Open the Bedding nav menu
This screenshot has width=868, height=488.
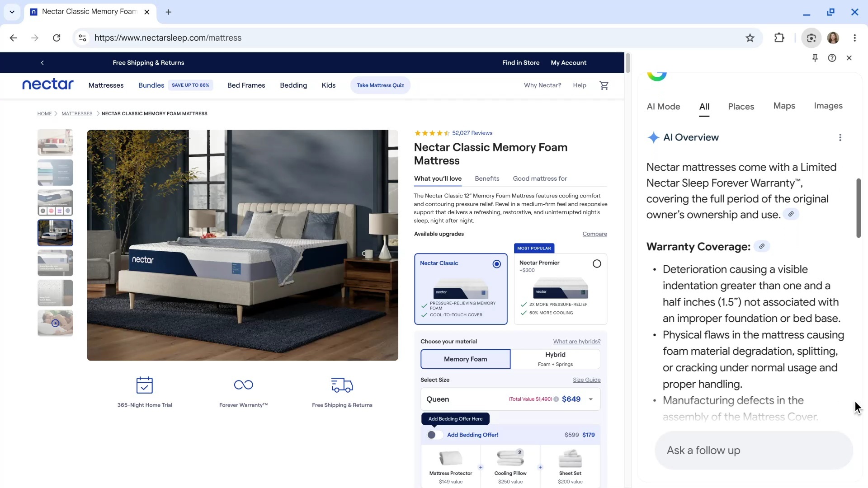point(293,85)
